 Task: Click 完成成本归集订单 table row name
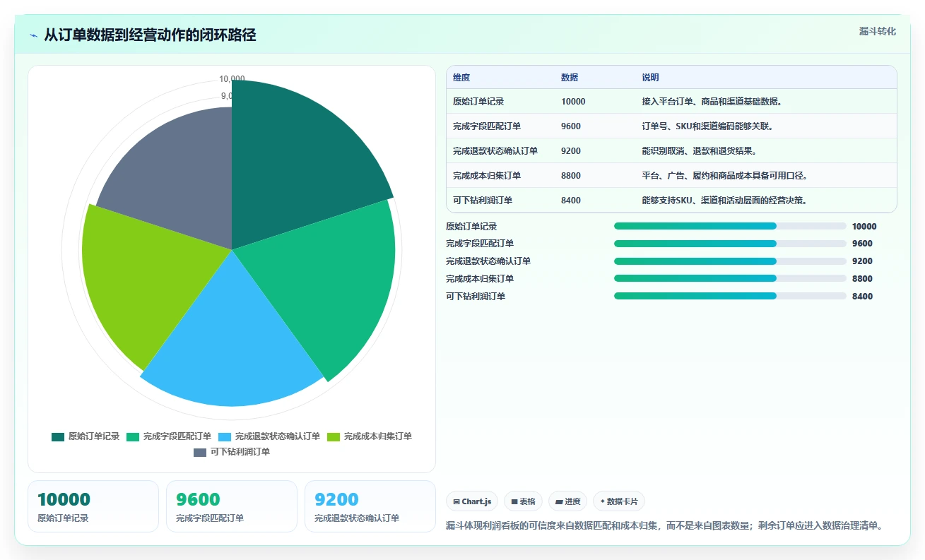click(x=487, y=176)
